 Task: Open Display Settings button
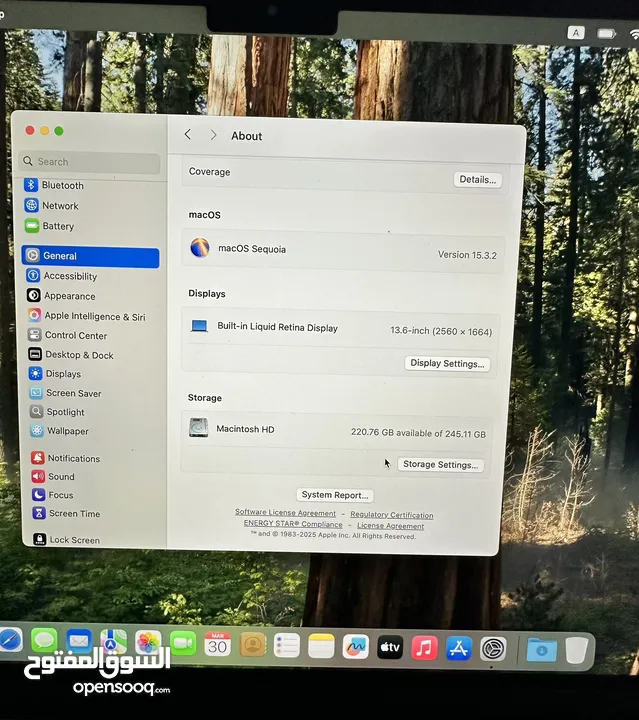point(447,363)
